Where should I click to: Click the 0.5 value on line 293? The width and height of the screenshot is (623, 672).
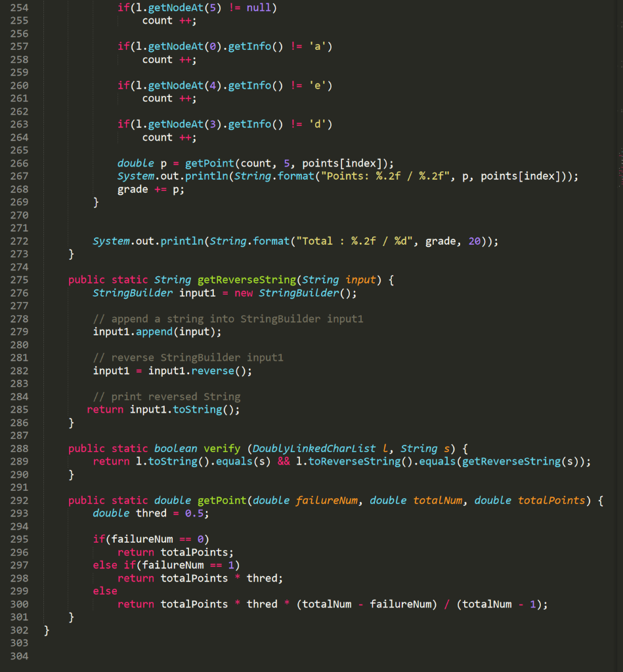click(x=194, y=513)
